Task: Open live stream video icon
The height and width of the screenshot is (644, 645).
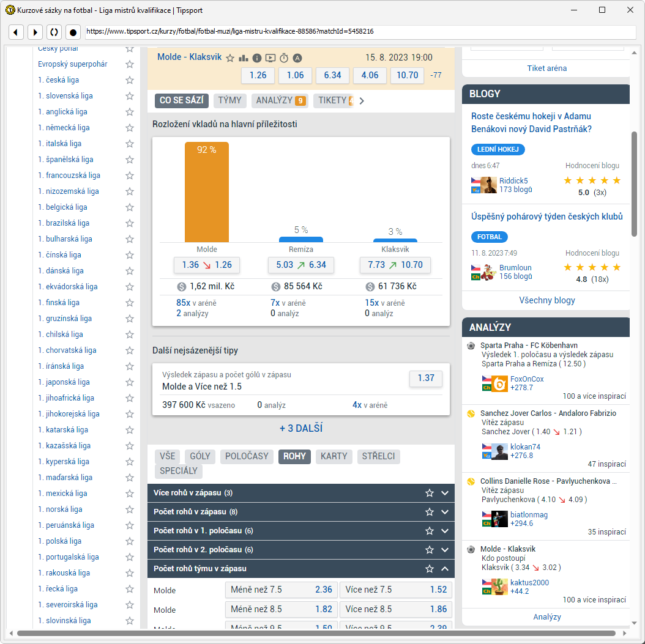Action: coord(270,58)
